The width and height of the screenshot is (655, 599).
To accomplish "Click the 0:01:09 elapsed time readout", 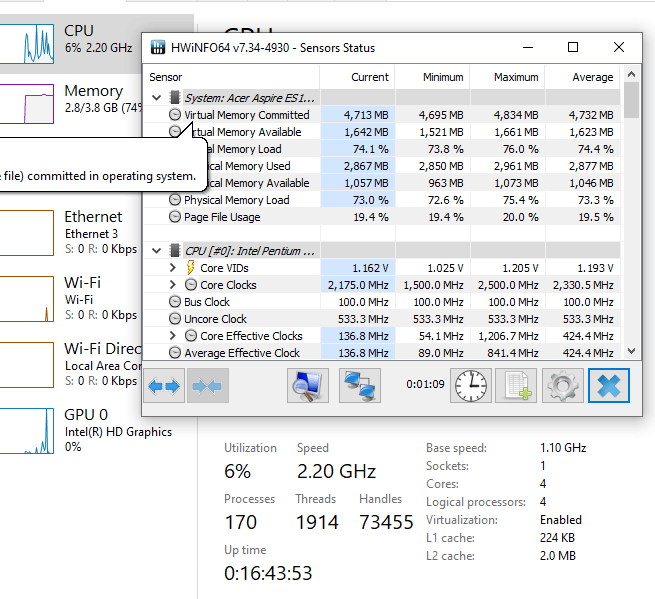I will point(425,384).
